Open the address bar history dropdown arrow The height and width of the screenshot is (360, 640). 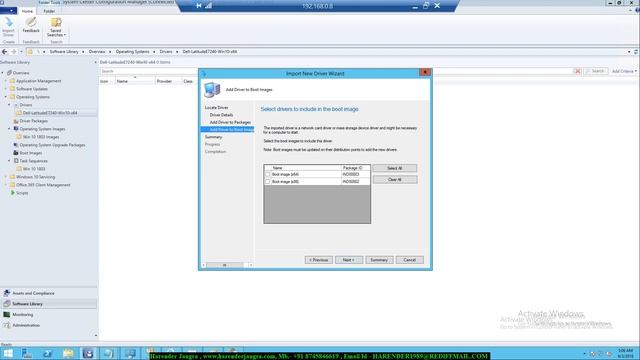(629, 52)
